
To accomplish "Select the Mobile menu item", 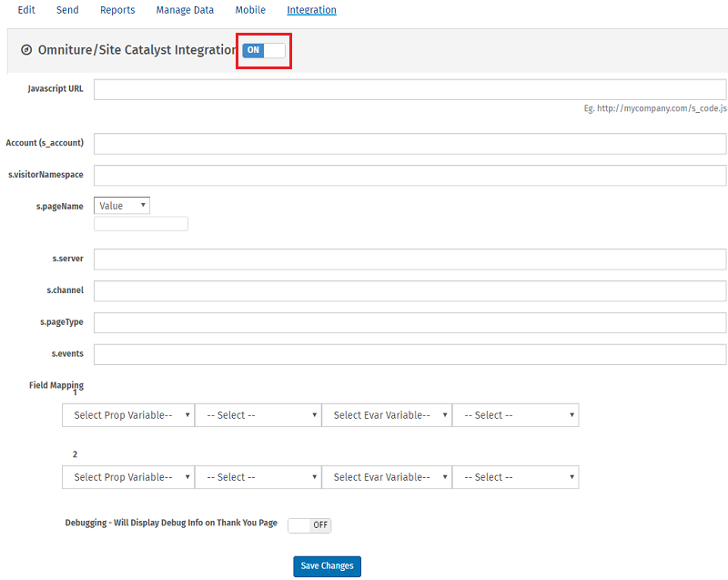I will [x=250, y=10].
